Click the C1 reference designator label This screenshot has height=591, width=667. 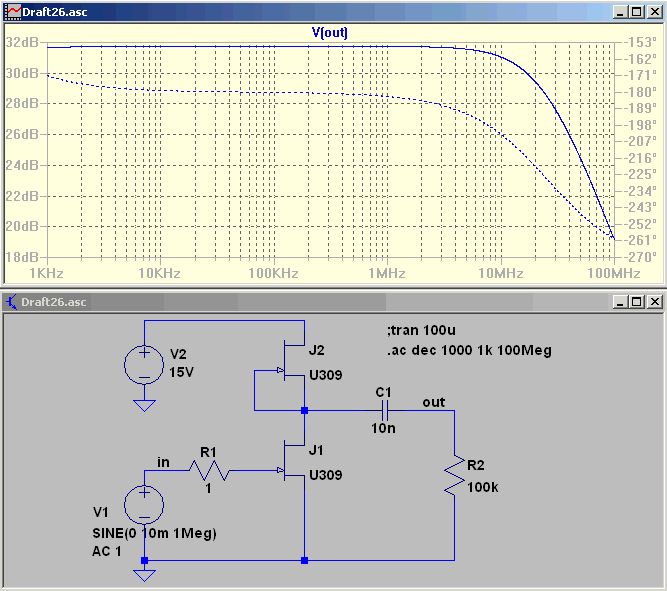383,392
